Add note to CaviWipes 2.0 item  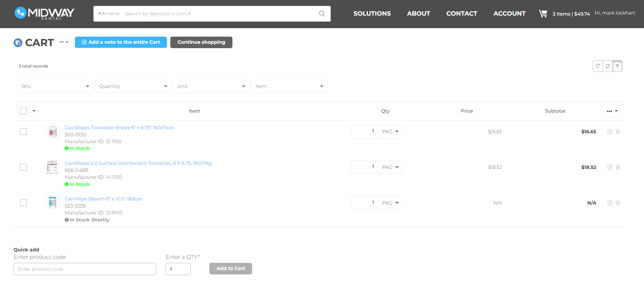[610, 167]
